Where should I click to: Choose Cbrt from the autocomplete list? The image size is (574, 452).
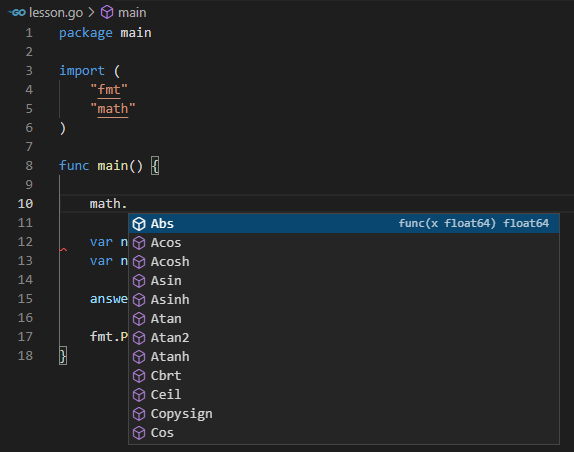pyautogui.click(x=344, y=376)
